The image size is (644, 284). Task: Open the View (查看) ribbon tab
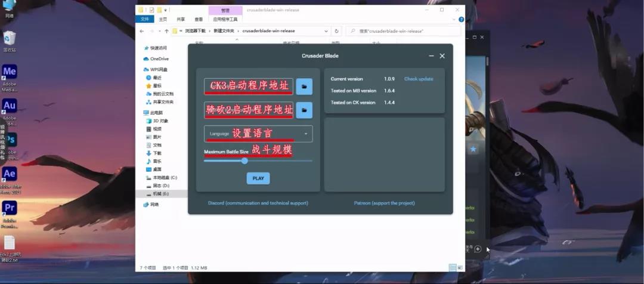pos(199,19)
